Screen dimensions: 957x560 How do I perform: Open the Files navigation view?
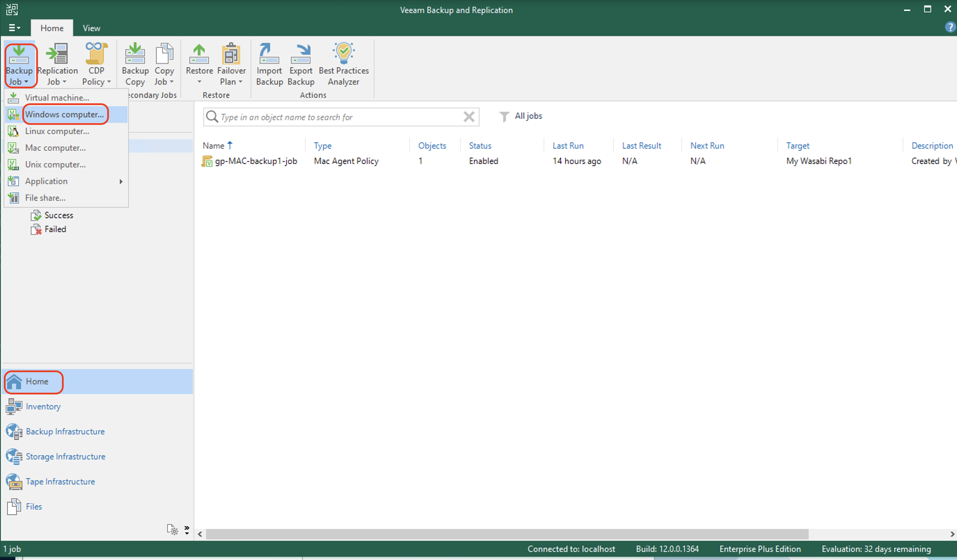[x=97, y=506]
